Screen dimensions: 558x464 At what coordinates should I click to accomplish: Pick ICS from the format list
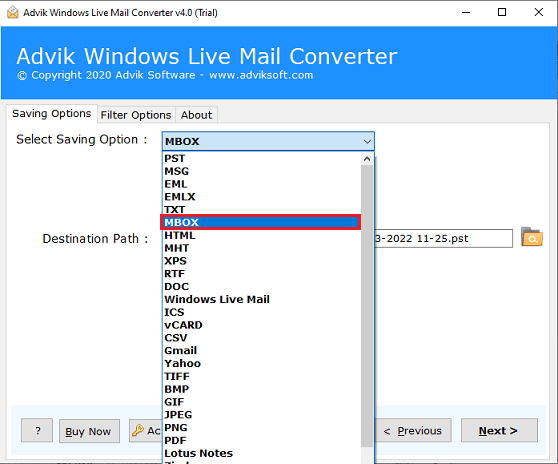click(x=262, y=312)
